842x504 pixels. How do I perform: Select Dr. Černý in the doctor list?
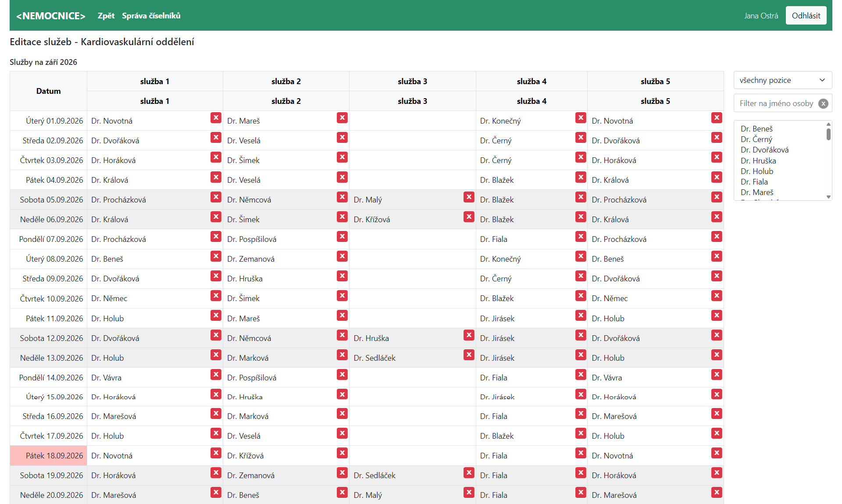coord(756,139)
